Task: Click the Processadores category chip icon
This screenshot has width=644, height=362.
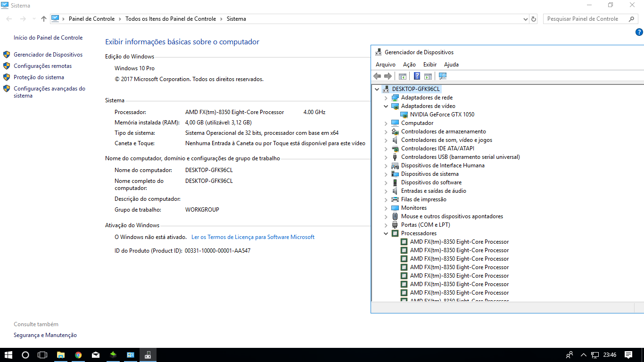Action: (395, 233)
